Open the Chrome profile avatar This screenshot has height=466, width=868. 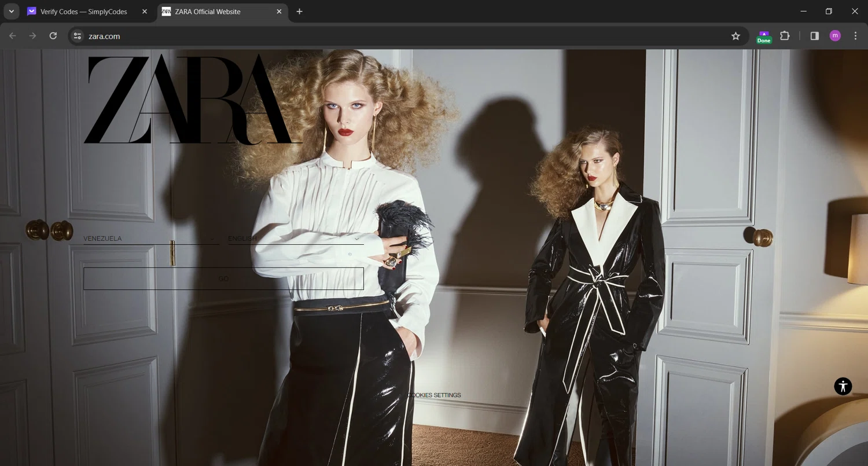[834, 36]
